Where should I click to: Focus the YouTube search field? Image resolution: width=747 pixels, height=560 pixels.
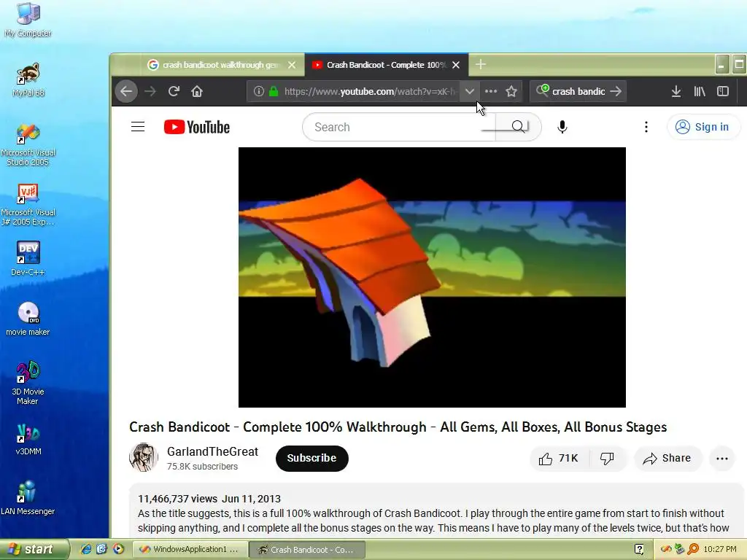(399, 127)
